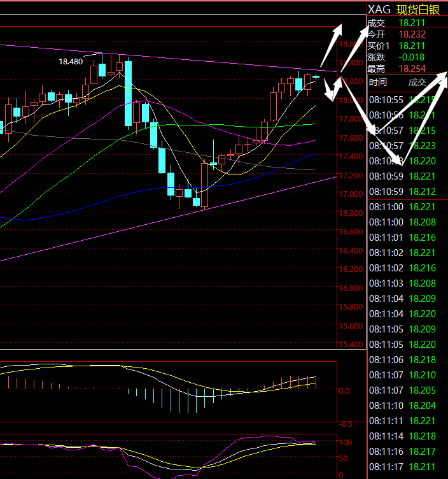Select tick row 08:10:59 with price 18.221

click(403, 176)
